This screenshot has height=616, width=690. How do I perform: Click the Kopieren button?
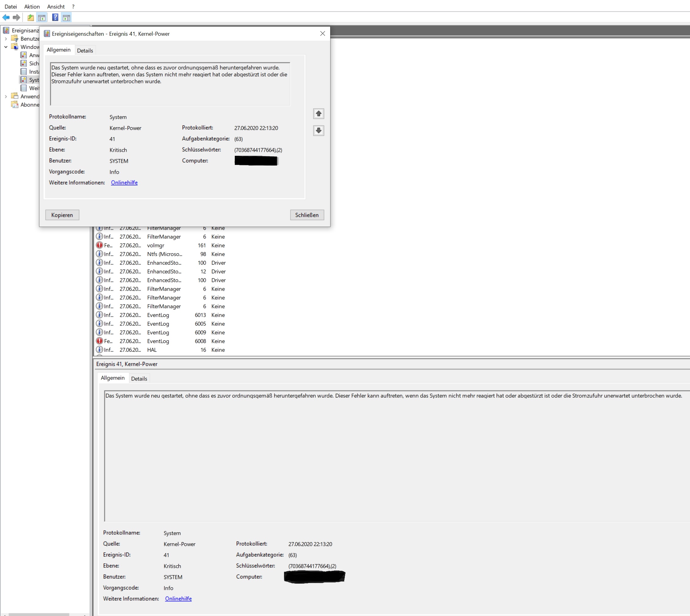point(62,215)
